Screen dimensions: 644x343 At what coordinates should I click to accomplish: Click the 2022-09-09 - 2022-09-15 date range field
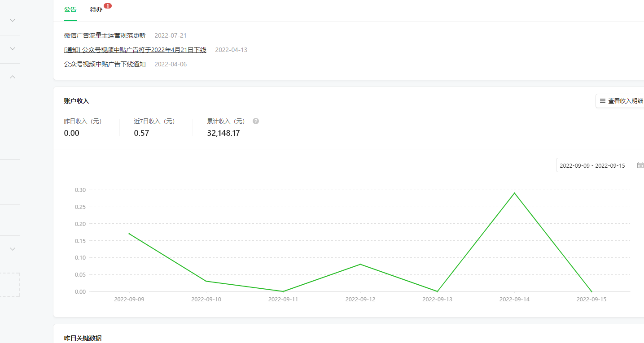[592, 165]
